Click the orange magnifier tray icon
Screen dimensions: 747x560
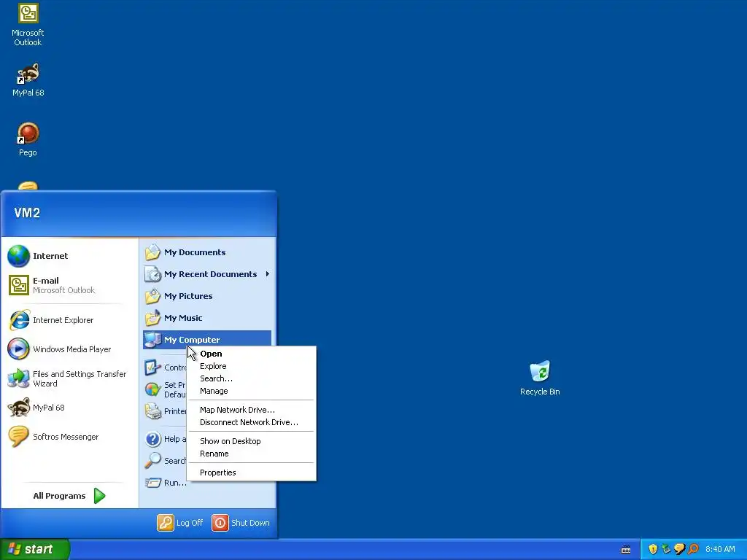coord(693,549)
